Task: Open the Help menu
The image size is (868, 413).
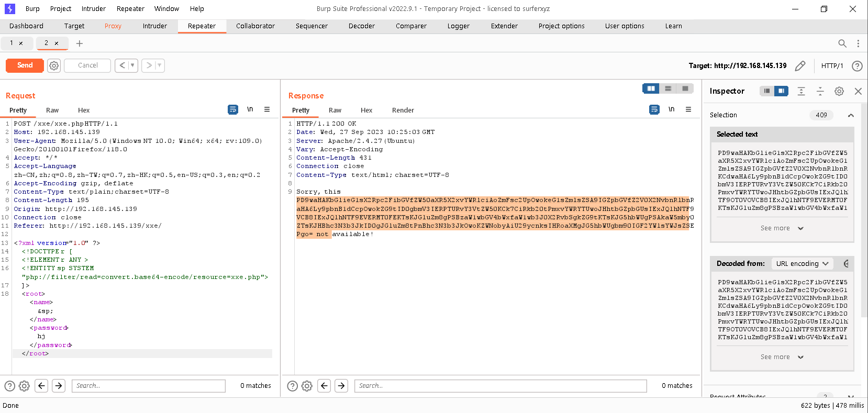Action: 197,9
